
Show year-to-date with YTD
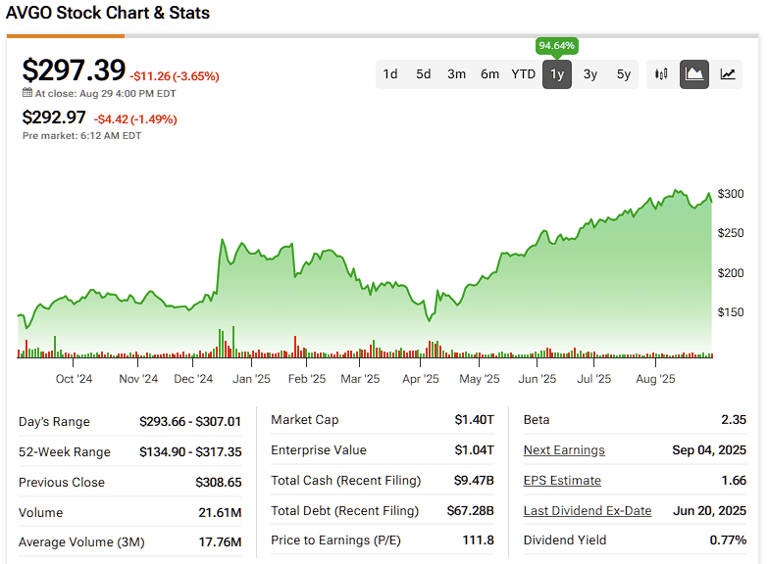(x=523, y=74)
